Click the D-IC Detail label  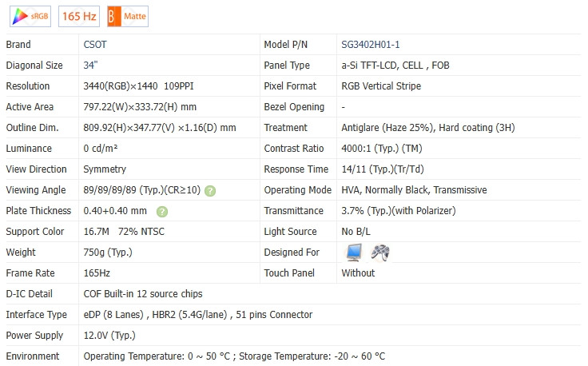(30, 294)
